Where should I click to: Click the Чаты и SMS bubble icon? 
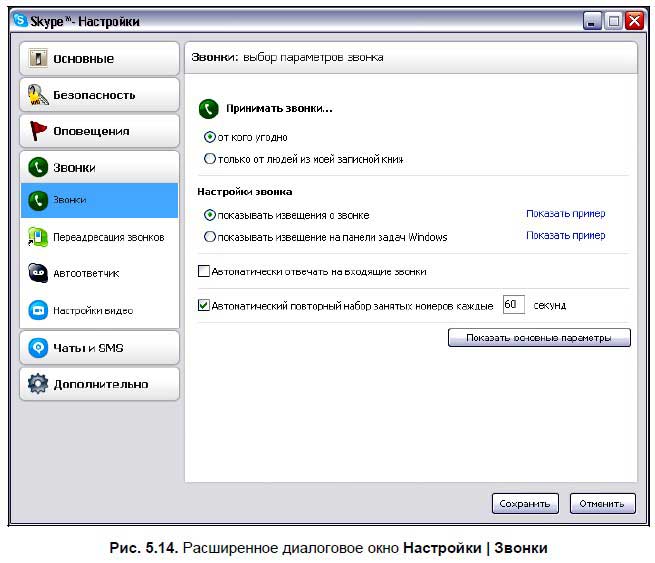(x=39, y=347)
